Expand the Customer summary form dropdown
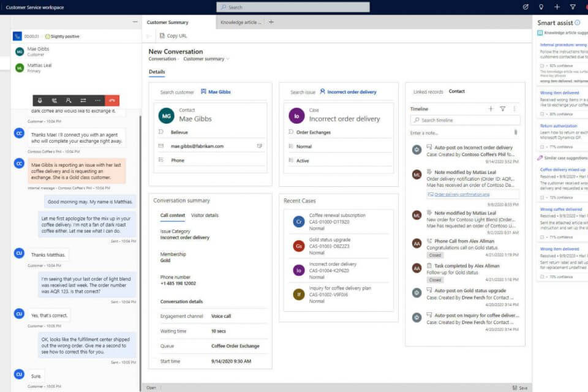 [228, 59]
